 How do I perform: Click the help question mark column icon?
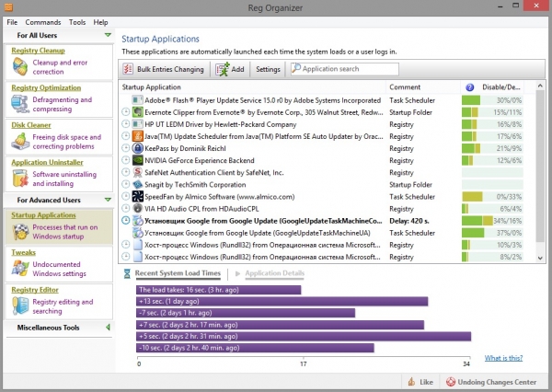pyautogui.click(x=470, y=86)
